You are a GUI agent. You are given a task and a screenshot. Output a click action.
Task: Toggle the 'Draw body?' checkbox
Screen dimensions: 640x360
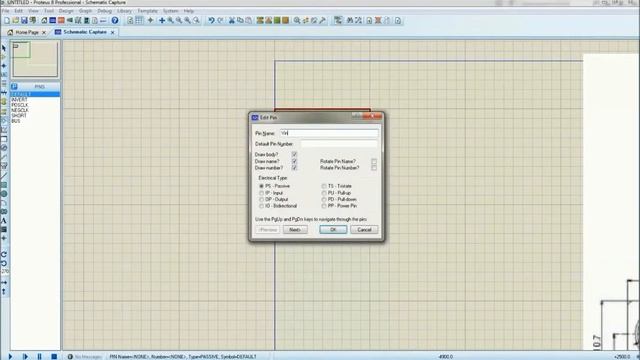pyautogui.click(x=294, y=154)
